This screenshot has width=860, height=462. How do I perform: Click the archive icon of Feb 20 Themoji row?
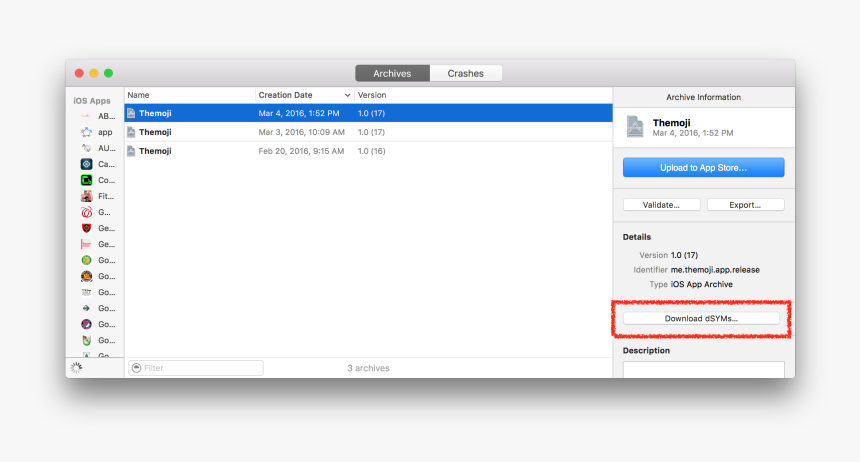coord(131,151)
